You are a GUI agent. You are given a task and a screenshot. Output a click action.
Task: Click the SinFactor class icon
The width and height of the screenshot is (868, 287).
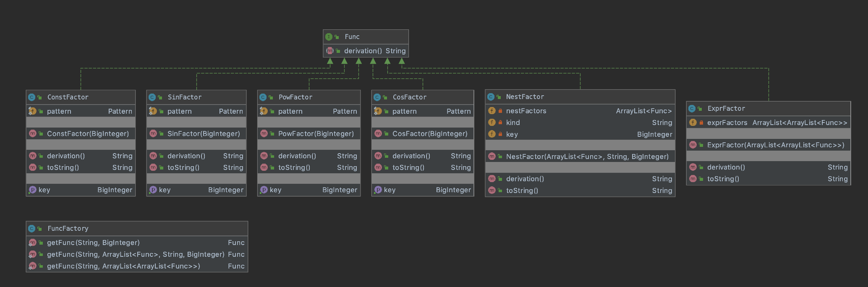coord(152,97)
